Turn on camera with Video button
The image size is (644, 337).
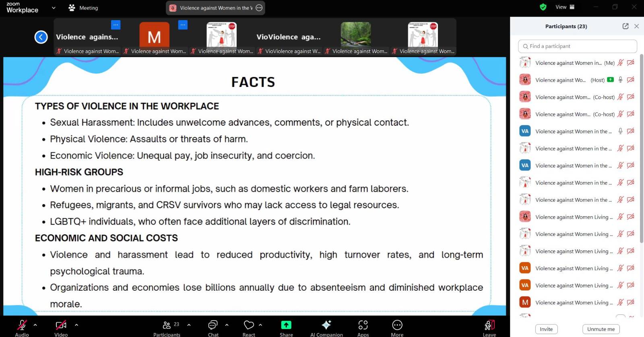61,325
